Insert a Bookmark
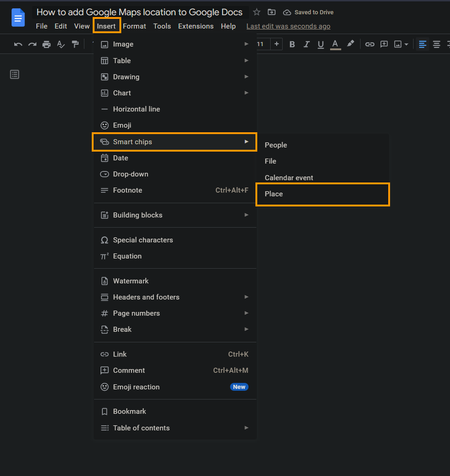The image size is (450, 476). [x=175, y=411]
